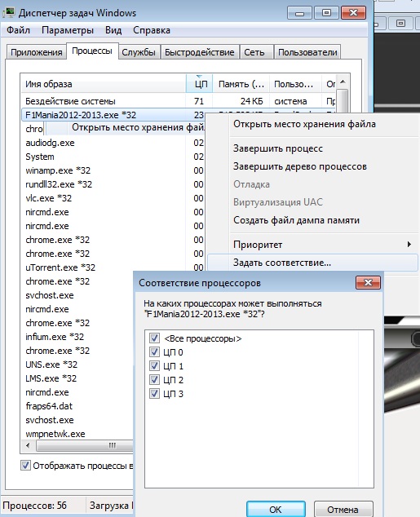Uncheck the ЦП 0 checkbox
Screen dimensions: 420x517
click(155, 351)
